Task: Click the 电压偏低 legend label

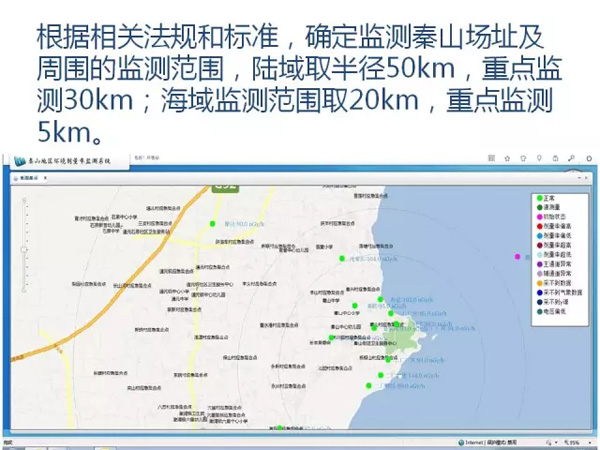Action: point(555,311)
